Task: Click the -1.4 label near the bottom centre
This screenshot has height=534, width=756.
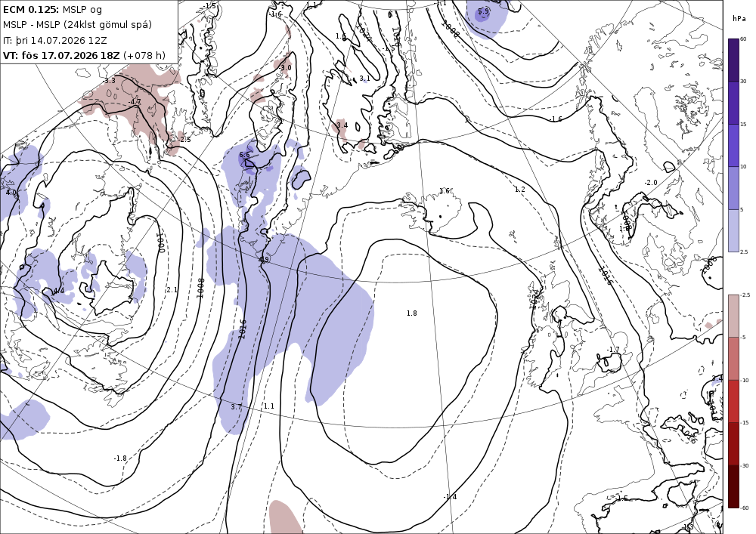Action: click(x=450, y=496)
